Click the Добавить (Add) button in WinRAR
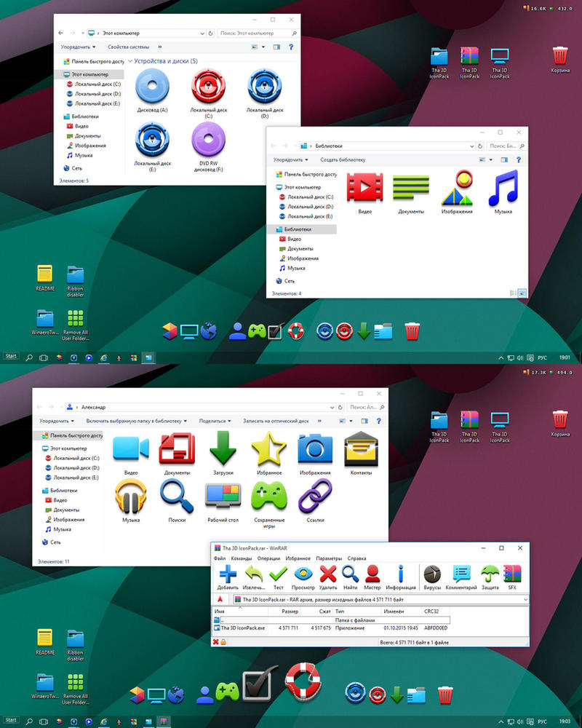Image resolution: width=582 pixels, height=728 pixels. click(x=228, y=575)
